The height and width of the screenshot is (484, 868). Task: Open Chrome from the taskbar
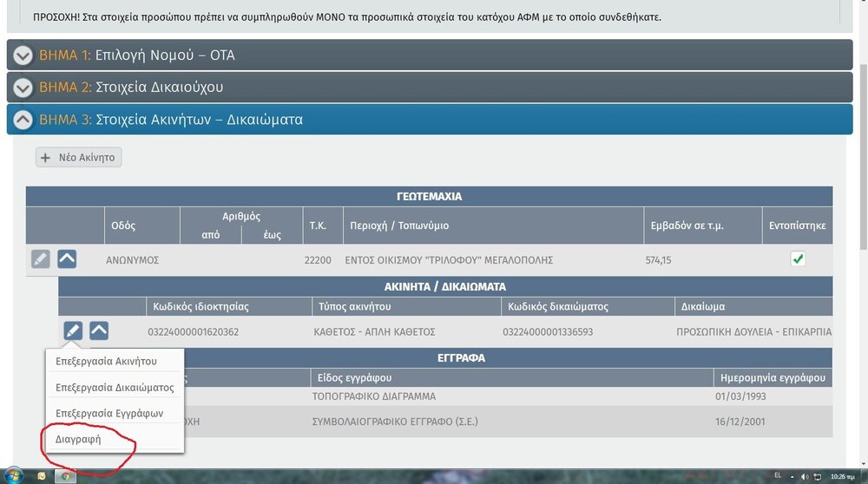[64, 476]
